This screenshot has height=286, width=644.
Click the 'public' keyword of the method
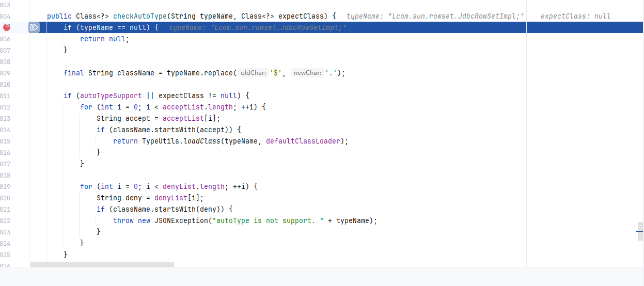[x=59, y=16]
